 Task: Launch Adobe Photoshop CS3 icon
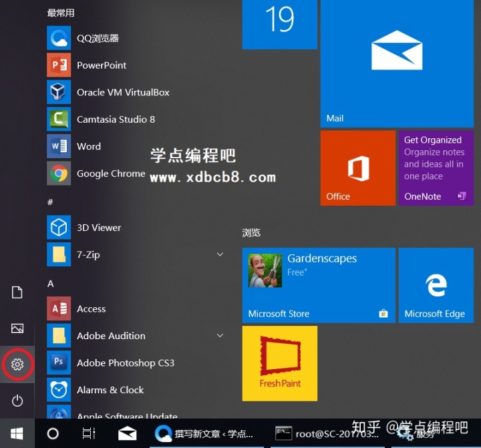pos(59,363)
